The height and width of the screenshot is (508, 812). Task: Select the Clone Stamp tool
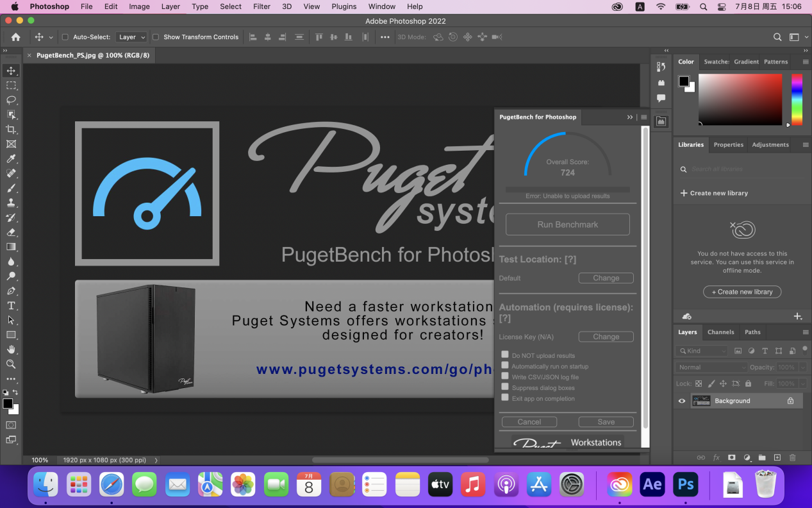[x=11, y=203]
